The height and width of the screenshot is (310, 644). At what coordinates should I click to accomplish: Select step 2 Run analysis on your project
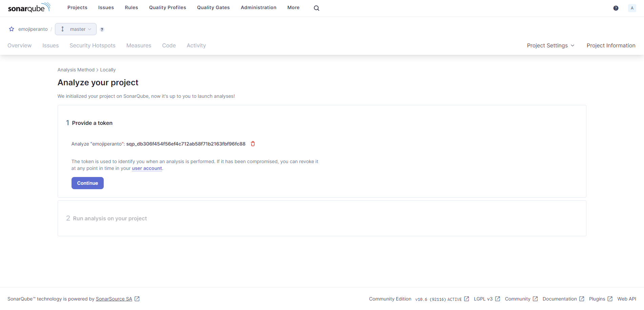point(110,219)
